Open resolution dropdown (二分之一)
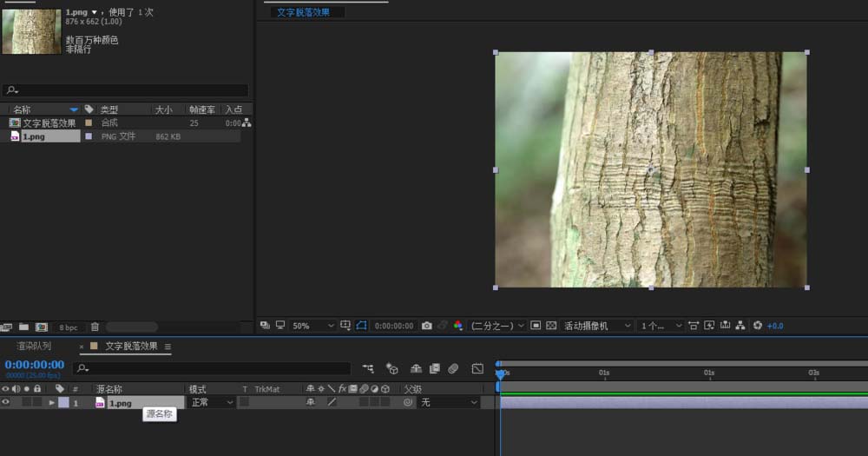This screenshot has width=868, height=456. tap(497, 326)
